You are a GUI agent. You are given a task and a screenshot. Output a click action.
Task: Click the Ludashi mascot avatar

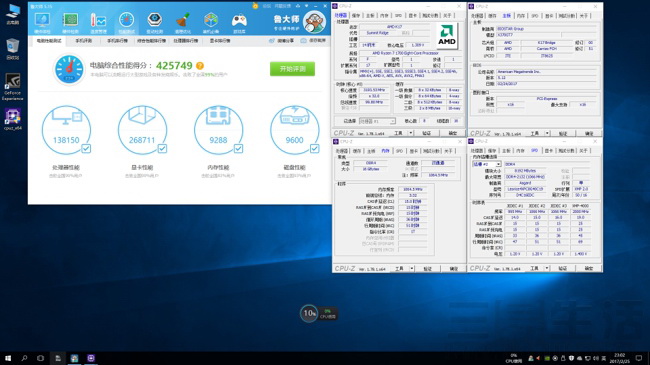pyautogui.click(x=315, y=22)
